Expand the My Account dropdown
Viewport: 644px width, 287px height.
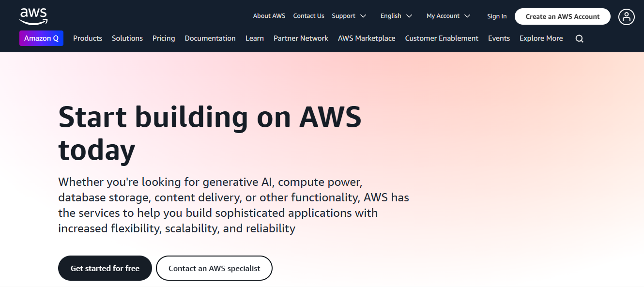[x=448, y=16]
